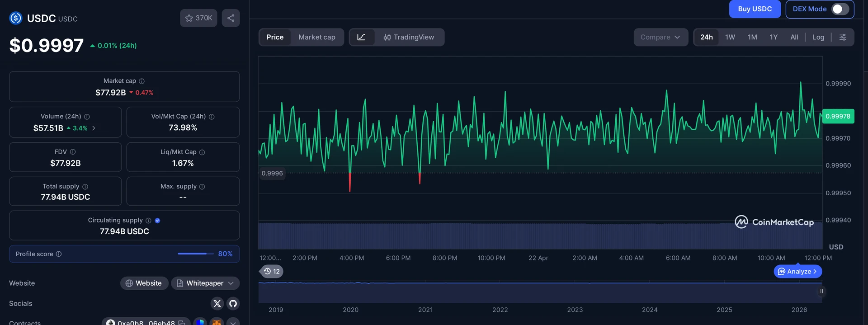Image resolution: width=868 pixels, height=325 pixels.
Task: Add USDC to watchlist with star button
Action: pos(198,18)
